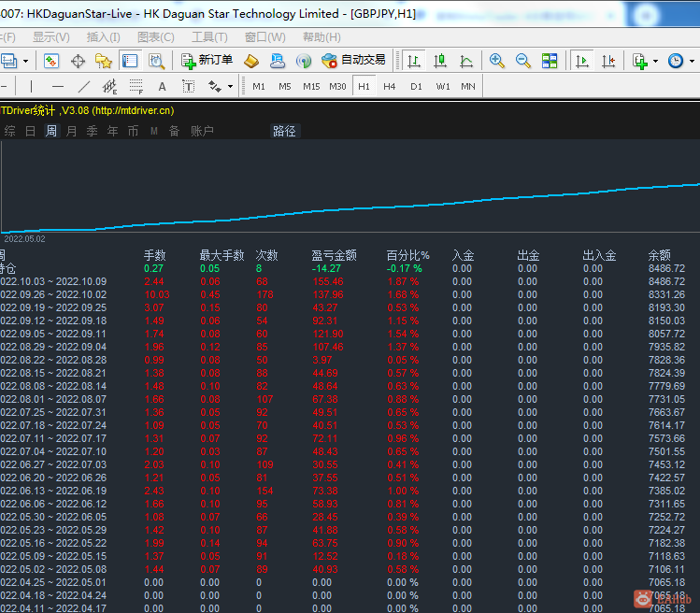Select the text label tool
Screen dimensions: 700x613
(189, 86)
